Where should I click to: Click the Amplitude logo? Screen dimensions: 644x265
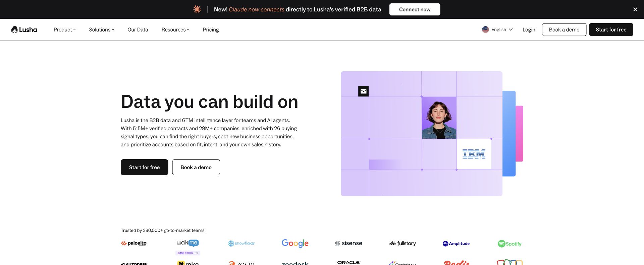coord(456,244)
